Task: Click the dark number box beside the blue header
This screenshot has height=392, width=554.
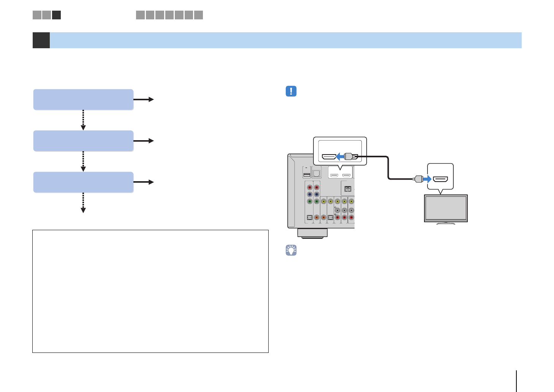Action: pyautogui.click(x=41, y=40)
